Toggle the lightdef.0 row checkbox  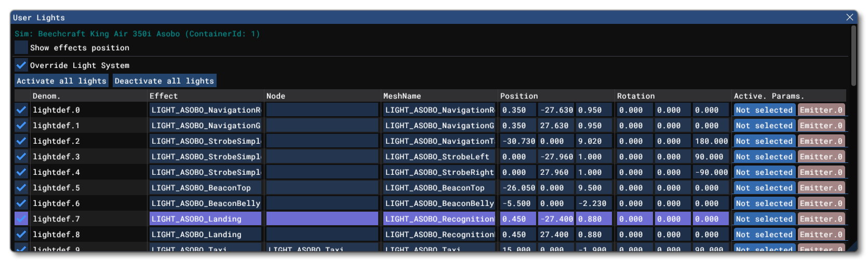(x=21, y=110)
